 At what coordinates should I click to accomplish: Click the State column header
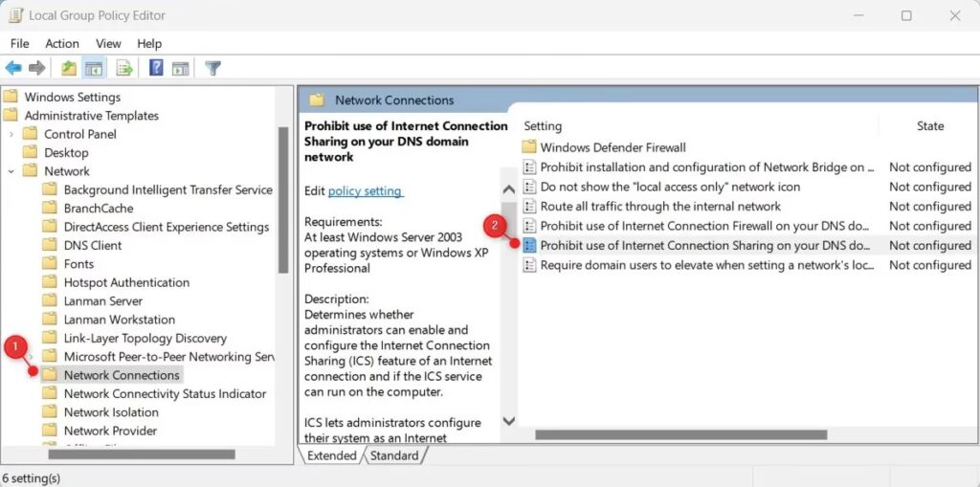[929, 125]
